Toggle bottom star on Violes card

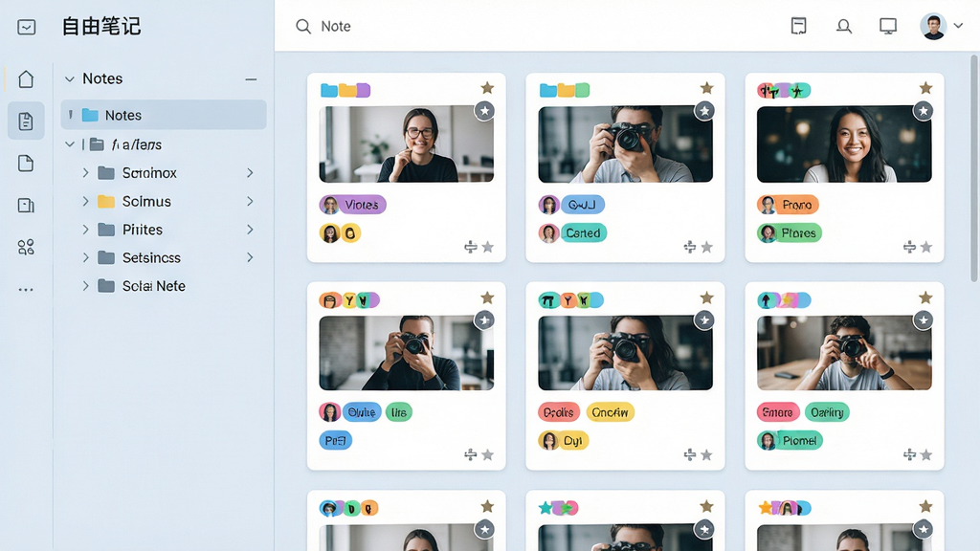[488, 248]
